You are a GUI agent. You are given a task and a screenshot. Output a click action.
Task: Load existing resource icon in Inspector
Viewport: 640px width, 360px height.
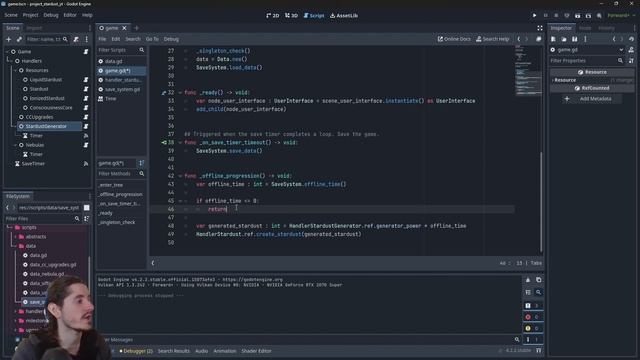[x=564, y=39]
